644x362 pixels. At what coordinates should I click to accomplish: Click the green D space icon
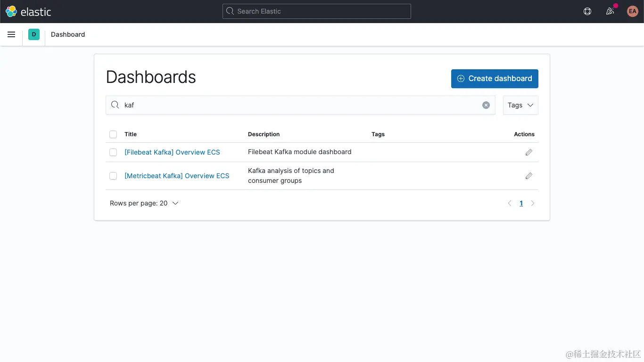(x=33, y=34)
